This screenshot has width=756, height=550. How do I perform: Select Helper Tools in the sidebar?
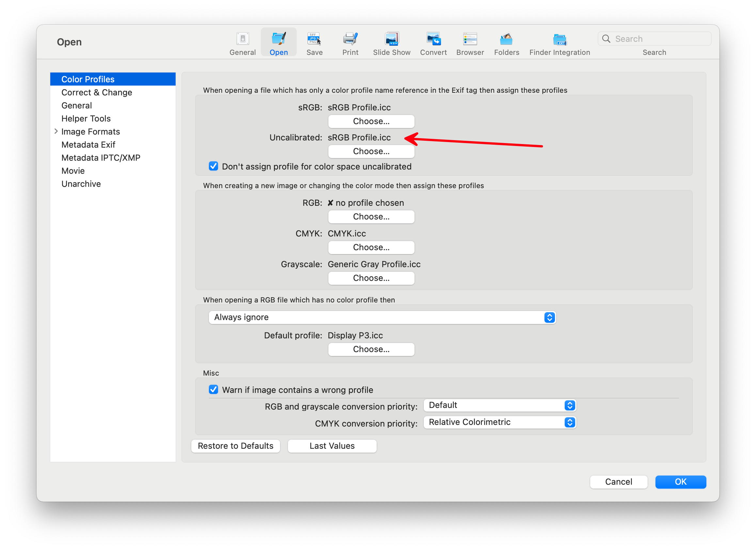pyautogui.click(x=113, y=119)
